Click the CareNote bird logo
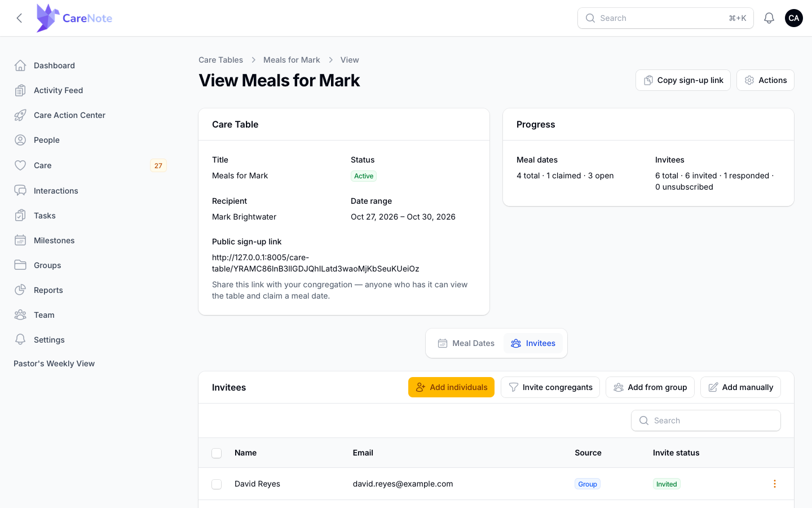 point(48,18)
